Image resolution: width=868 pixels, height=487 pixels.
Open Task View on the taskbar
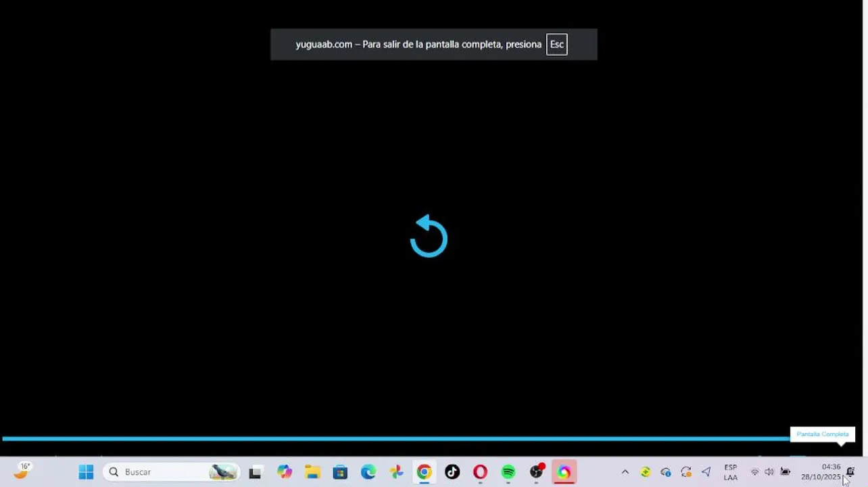tap(255, 472)
